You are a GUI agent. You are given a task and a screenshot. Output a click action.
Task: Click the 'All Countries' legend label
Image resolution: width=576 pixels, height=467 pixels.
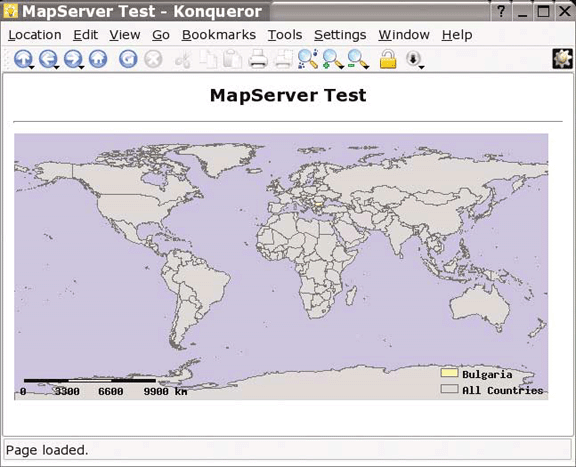pyautogui.click(x=503, y=390)
